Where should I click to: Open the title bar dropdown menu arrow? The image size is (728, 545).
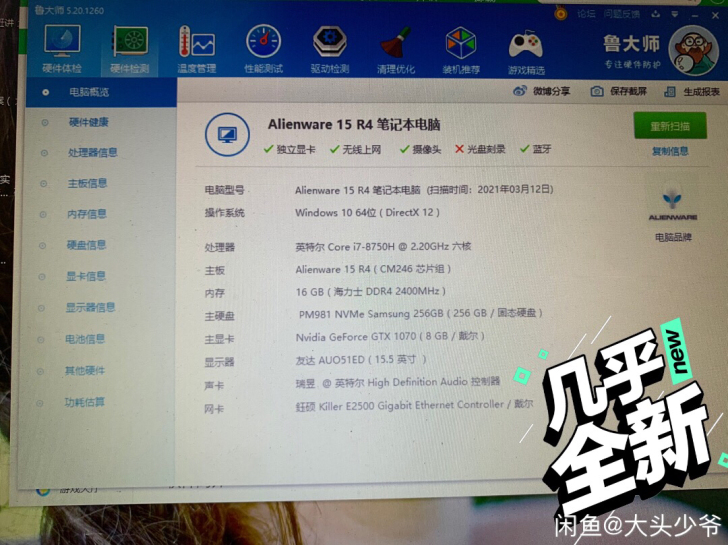(675, 14)
